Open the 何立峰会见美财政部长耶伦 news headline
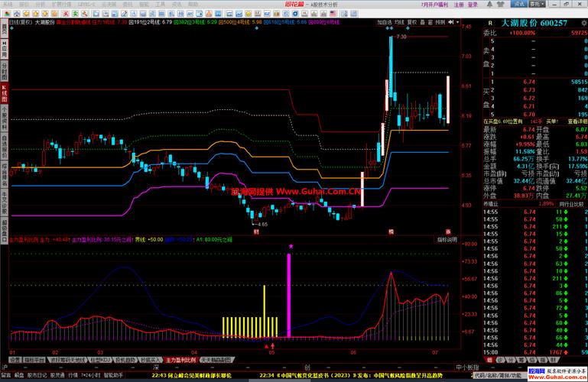Screen dimensions: 588x382 pyautogui.click(x=192, y=375)
